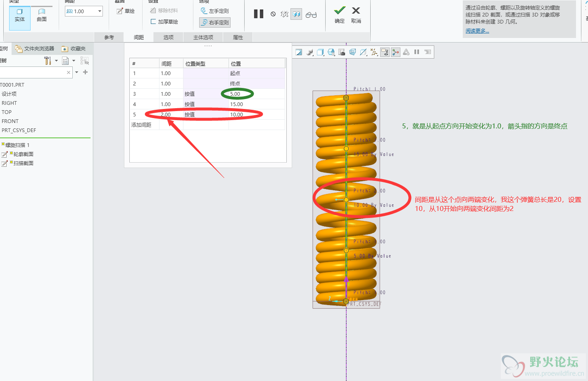Image resolution: width=588 pixels, height=381 pixels.
Task: Open the 主体选项 tab
Action: tap(203, 37)
